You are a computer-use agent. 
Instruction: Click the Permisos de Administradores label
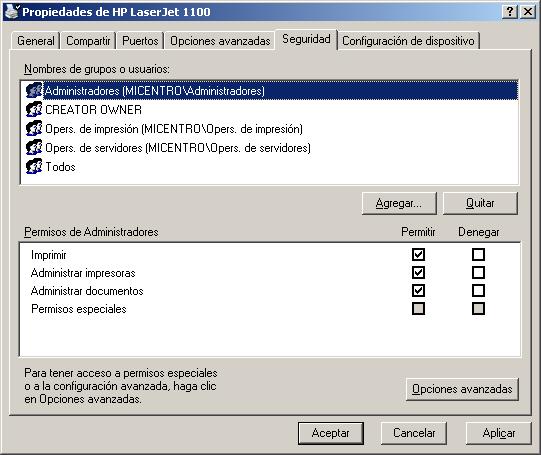[91, 231]
